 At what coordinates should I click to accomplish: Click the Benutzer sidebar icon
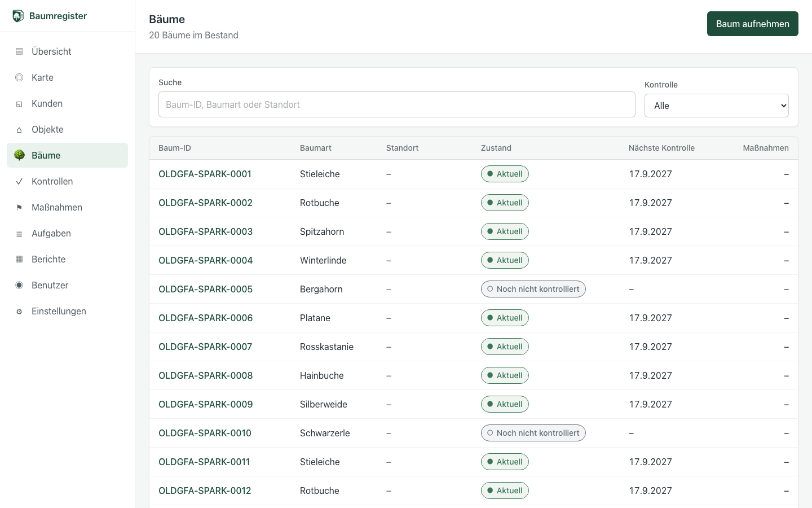point(19,285)
